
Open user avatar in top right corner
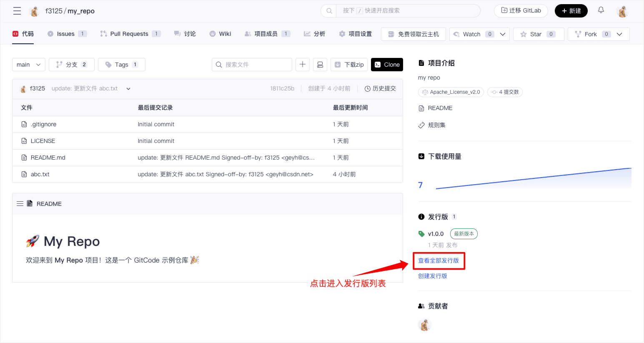click(622, 11)
